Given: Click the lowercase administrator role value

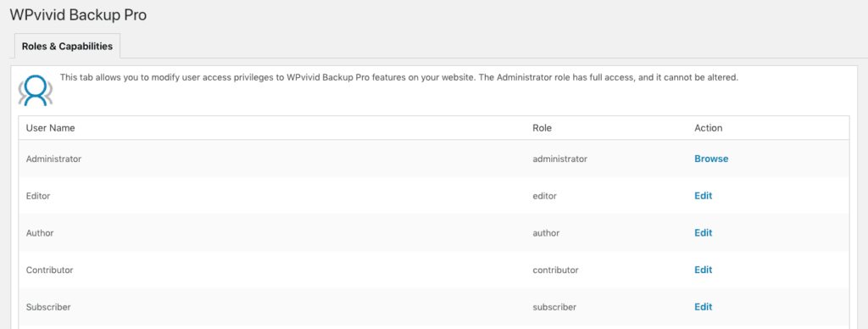Looking at the screenshot, I should click(559, 159).
